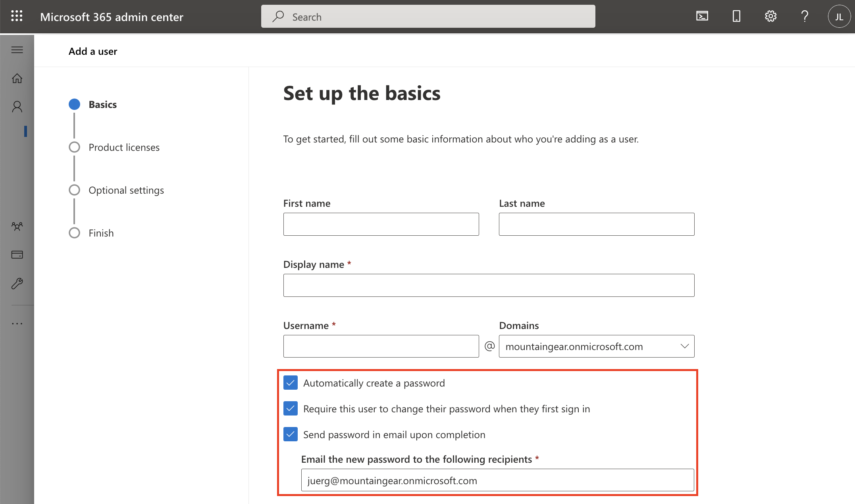855x504 pixels.
Task: Click the Username field
Action: tap(381, 346)
